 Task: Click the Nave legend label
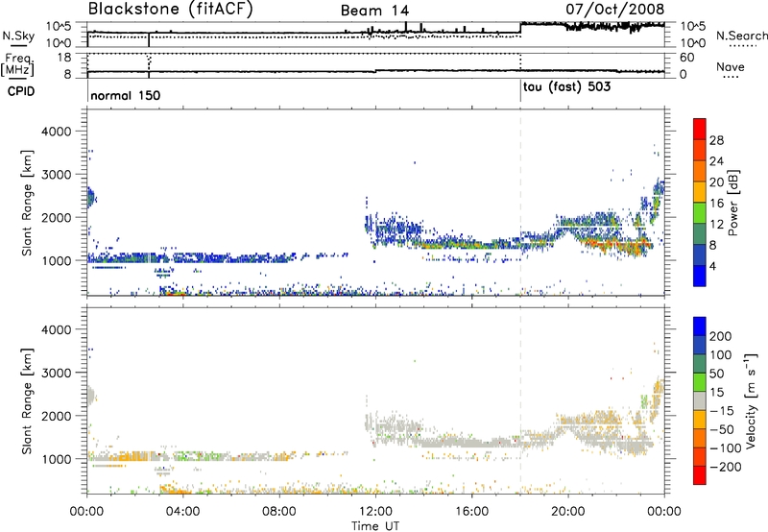click(731, 66)
